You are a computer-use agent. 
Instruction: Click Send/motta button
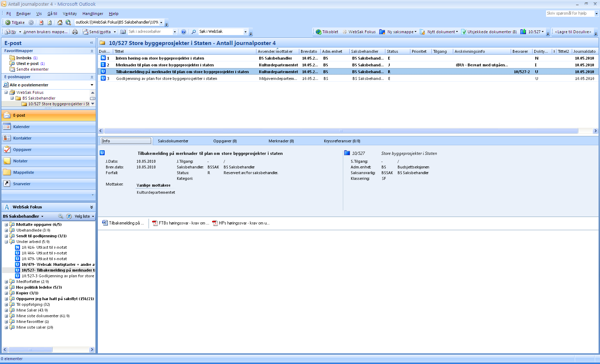pyautogui.click(x=97, y=32)
